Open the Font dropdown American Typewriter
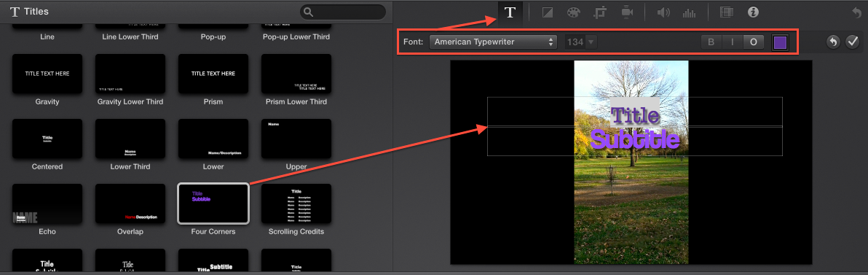Viewport: 868px width, 275px height. coord(493,42)
